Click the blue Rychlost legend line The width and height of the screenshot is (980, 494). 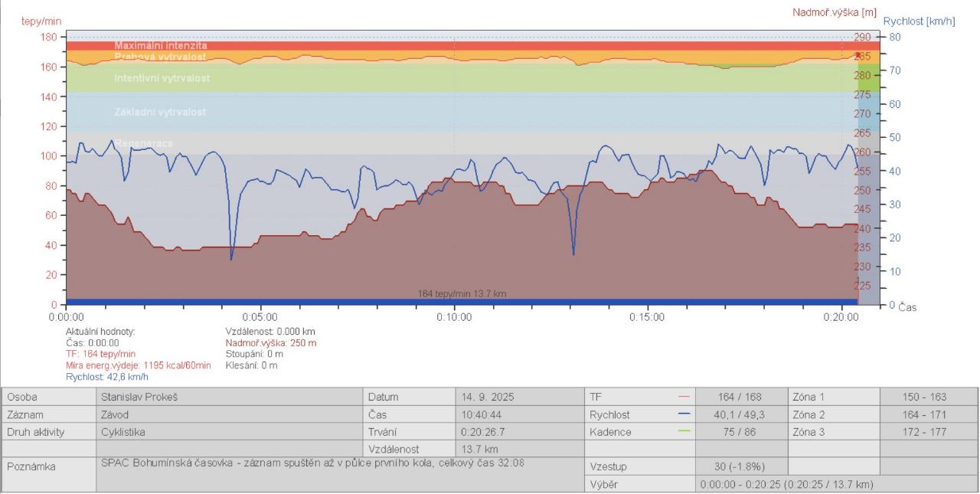(x=684, y=414)
